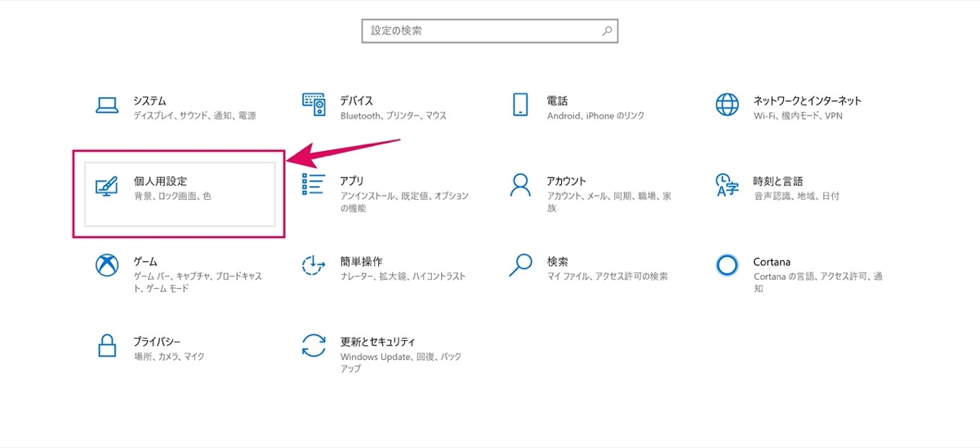Focus the 設定の検索 search field
980x448 pixels.
490,31
